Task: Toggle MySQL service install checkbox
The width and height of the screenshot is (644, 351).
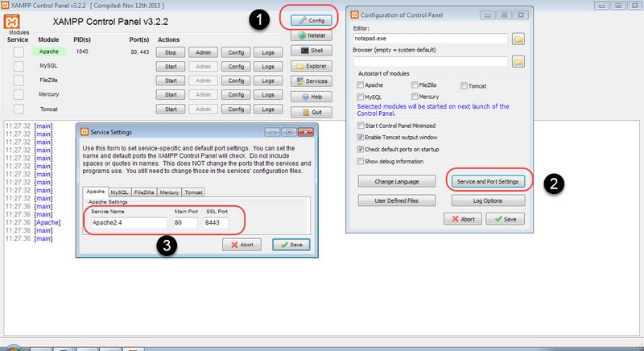Action: [19, 66]
